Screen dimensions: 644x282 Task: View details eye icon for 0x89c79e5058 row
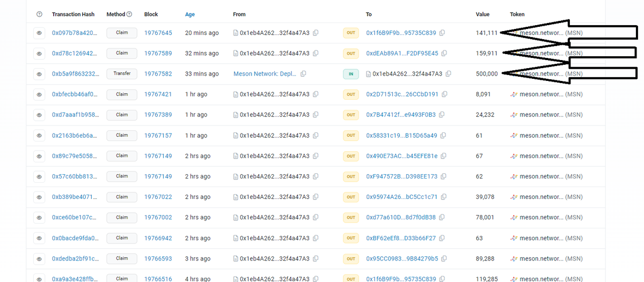[x=39, y=156]
